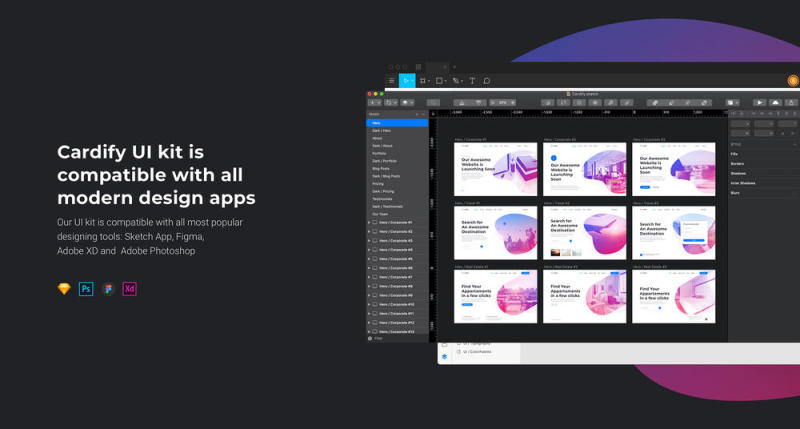Image resolution: width=800 pixels, height=429 pixels.
Task: Click Sketch Preview play button
Action: 759,103
